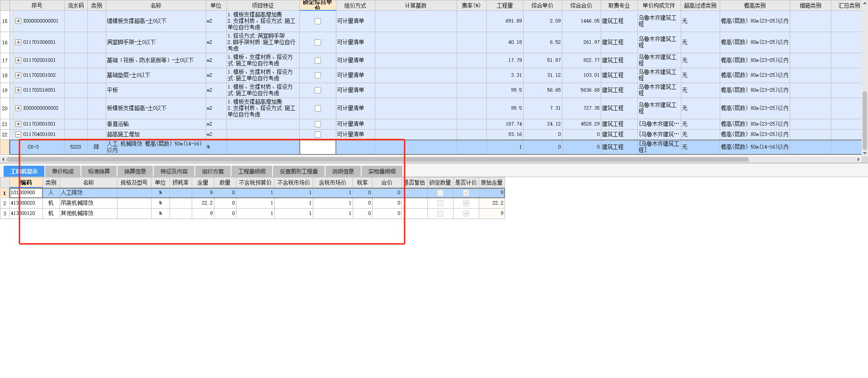868x378 pixels.
Task: Tick lock unit price checkbox for 板模板支撑超高 row
Action: pos(318,108)
